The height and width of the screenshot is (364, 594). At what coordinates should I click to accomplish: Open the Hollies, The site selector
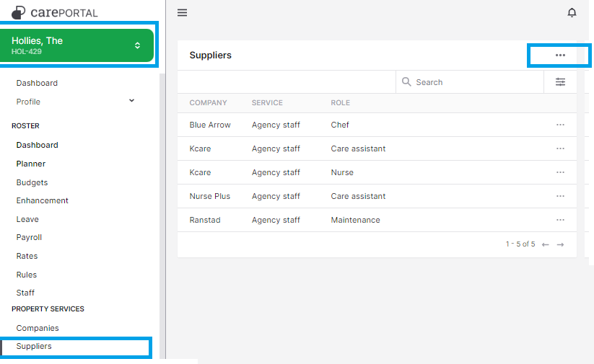pos(77,45)
